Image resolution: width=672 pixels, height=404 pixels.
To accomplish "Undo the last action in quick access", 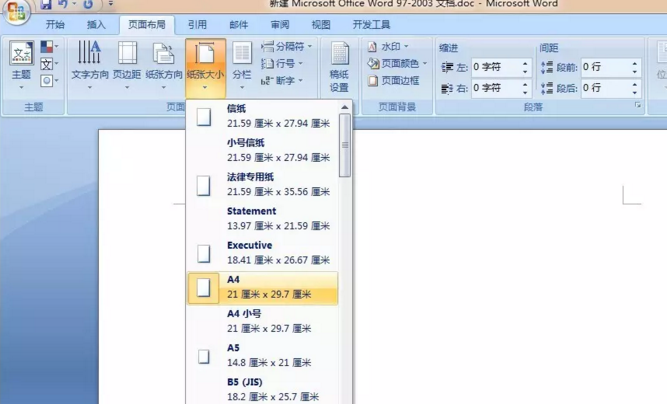I will (63, 4).
